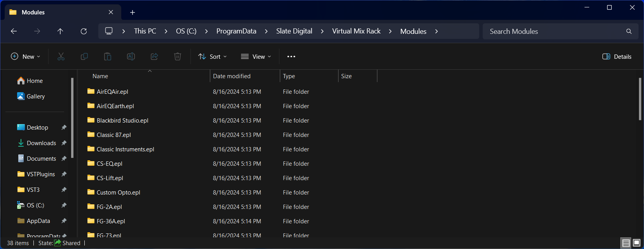
Task: Refresh the current folder view
Action: pyautogui.click(x=84, y=31)
